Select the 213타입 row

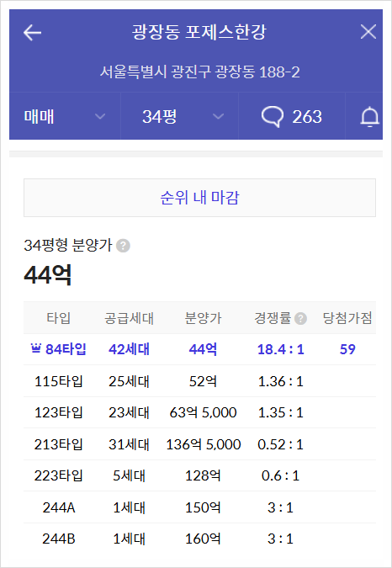coord(199,444)
